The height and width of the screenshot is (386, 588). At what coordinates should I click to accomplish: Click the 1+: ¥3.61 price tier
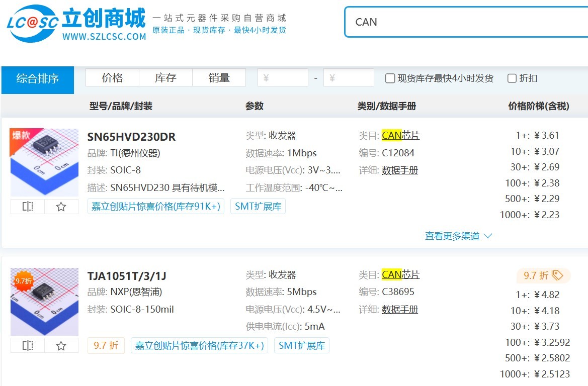coord(537,135)
